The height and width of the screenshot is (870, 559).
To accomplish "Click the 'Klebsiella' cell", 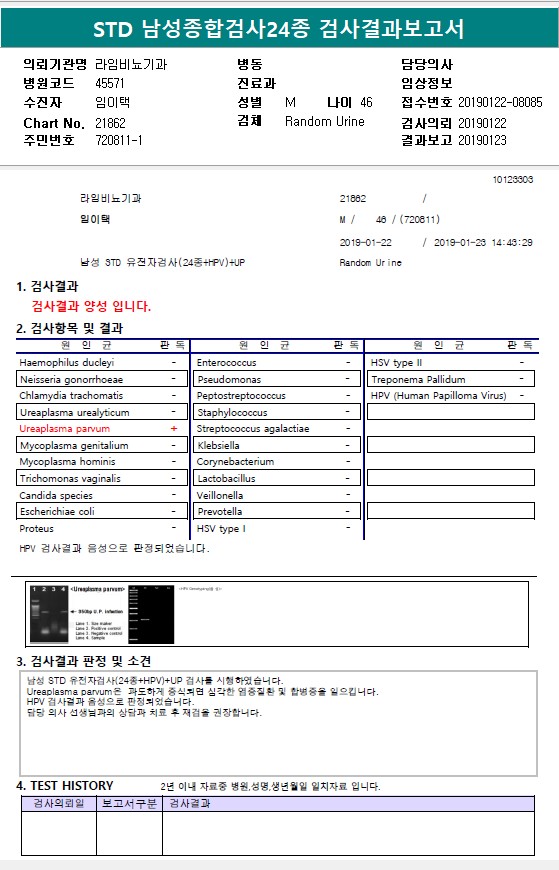I will click(x=277, y=445).
